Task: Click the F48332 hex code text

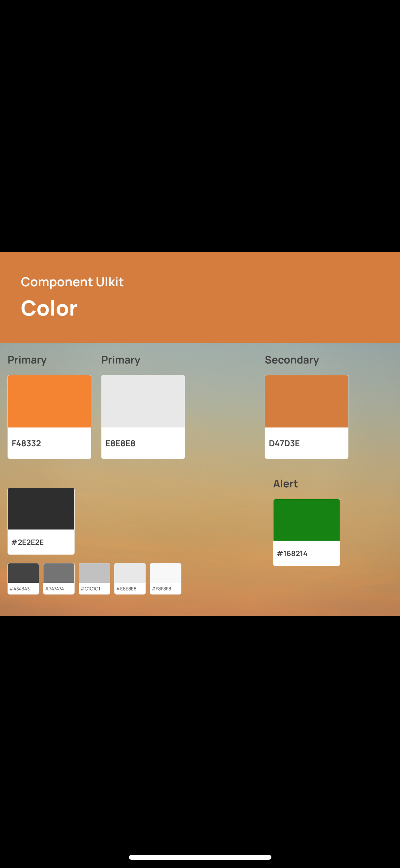Action: 26,443
